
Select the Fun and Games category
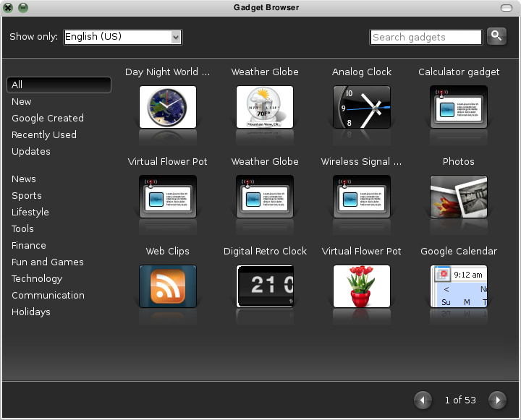click(48, 262)
